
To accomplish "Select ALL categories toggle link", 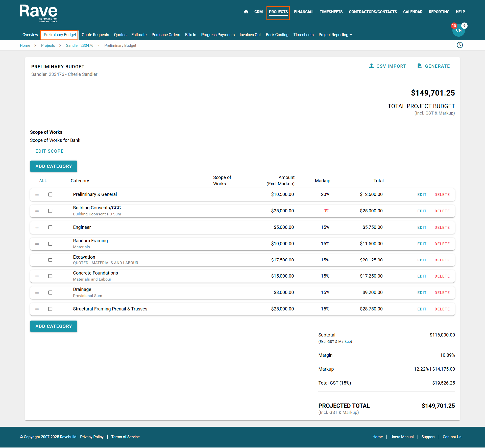I will pyautogui.click(x=43, y=181).
